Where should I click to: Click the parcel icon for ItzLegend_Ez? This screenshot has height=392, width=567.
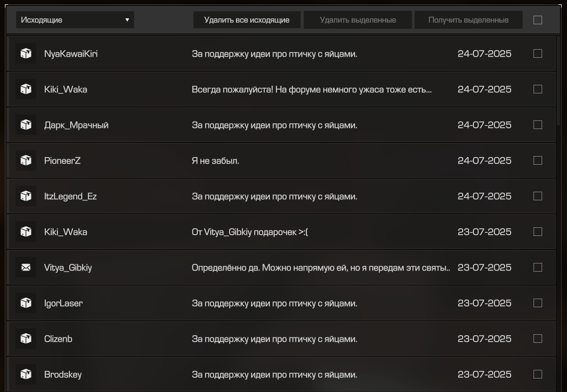coord(26,196)
